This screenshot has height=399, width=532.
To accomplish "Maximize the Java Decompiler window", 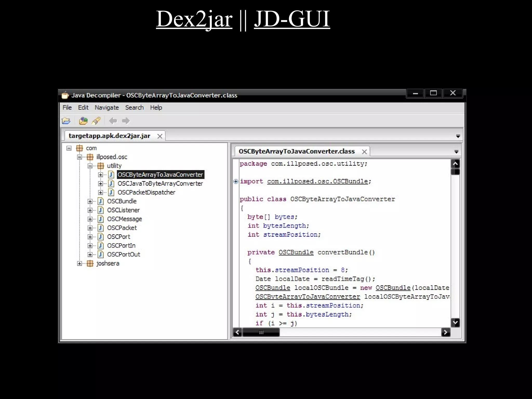I will 433,93.
